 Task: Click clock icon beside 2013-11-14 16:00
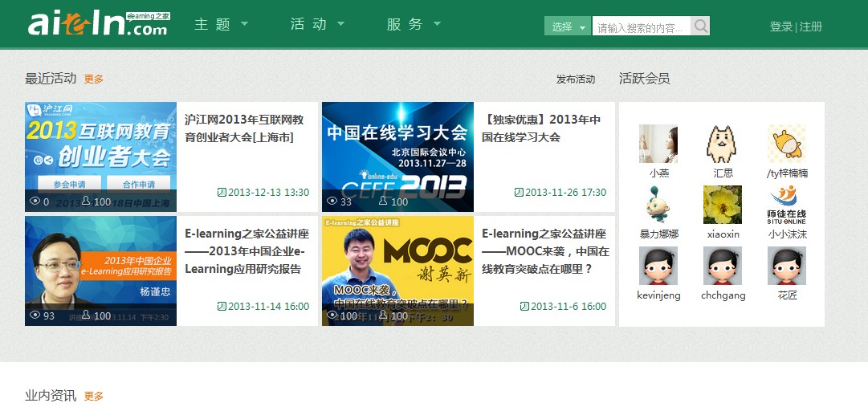[x=222, y=307]
